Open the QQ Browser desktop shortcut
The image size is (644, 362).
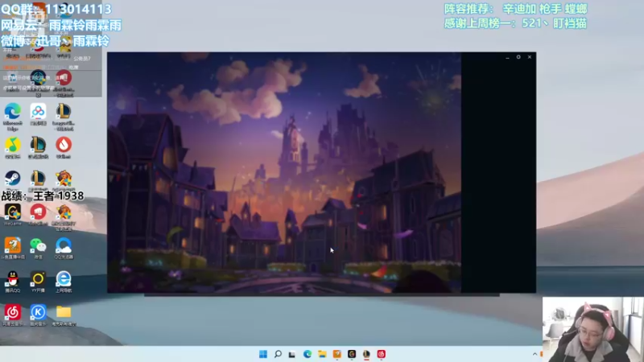[64, 246]
